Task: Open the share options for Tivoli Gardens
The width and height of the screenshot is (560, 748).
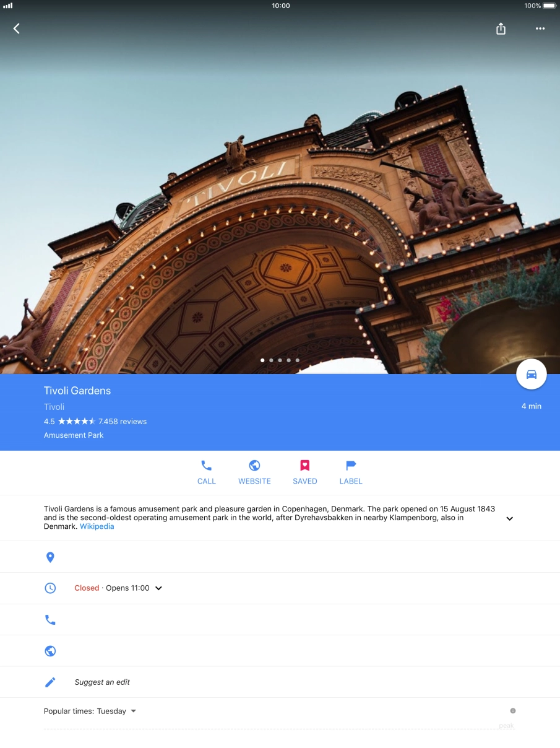Action: 501,28
